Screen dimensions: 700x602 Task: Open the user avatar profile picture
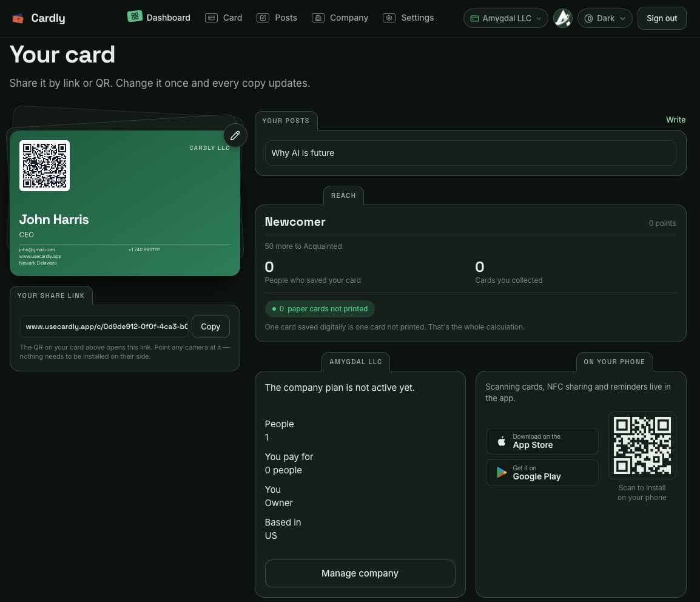(562, 18)
